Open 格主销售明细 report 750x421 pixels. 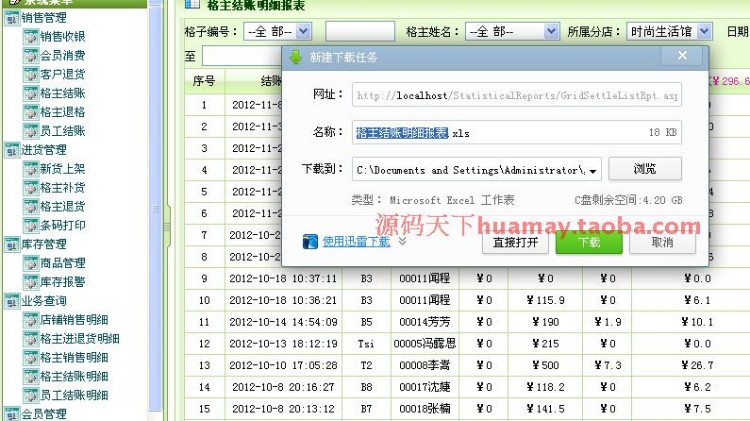[x=74, y=357]
